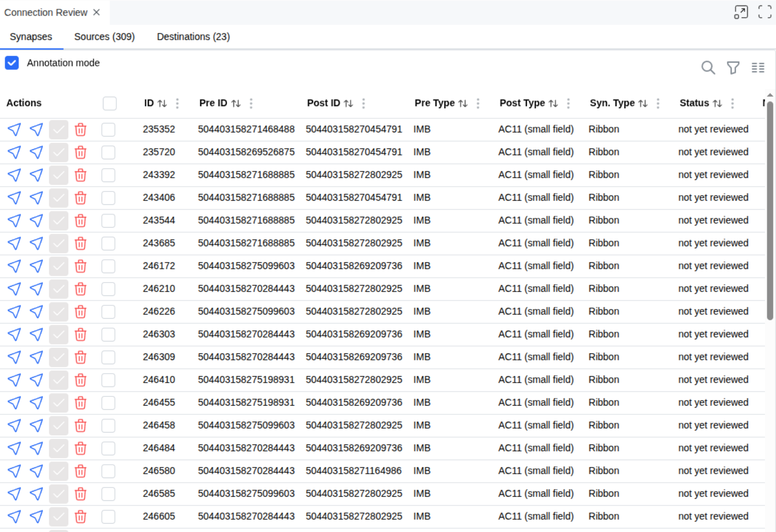
Task: Mark synapse 243544 as reviewed checkmark
Action: (x=58, y=220)
